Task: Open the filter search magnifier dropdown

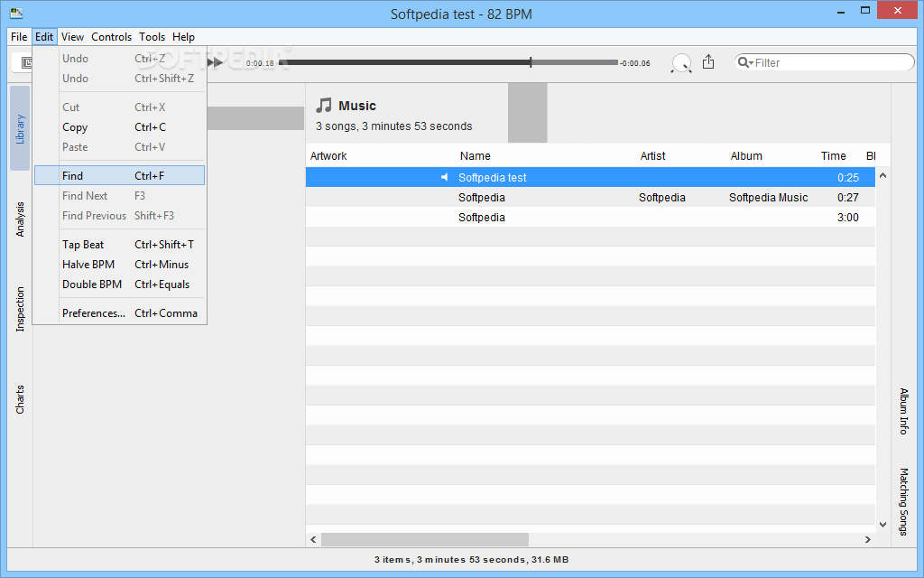Action: click(x=745, y=62)
